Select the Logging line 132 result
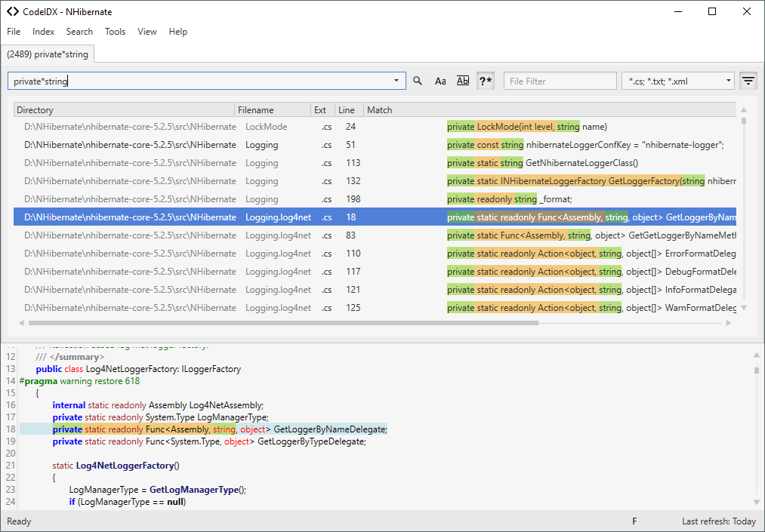Image resolution: width=765 pixels, height=532 pixels. coord(375,181)
